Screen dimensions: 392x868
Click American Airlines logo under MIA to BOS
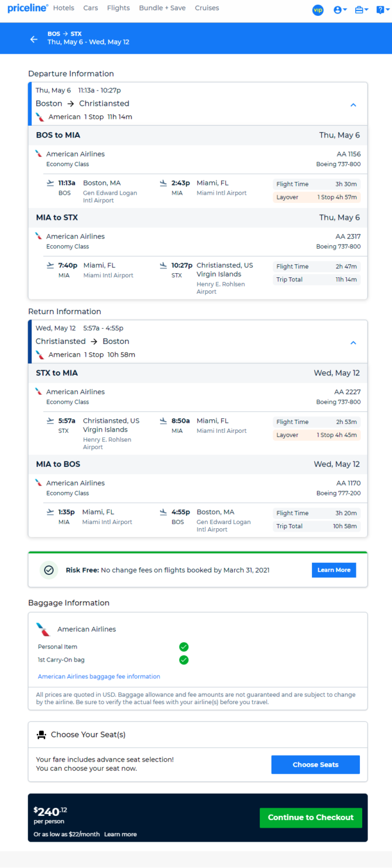point(39,483)
